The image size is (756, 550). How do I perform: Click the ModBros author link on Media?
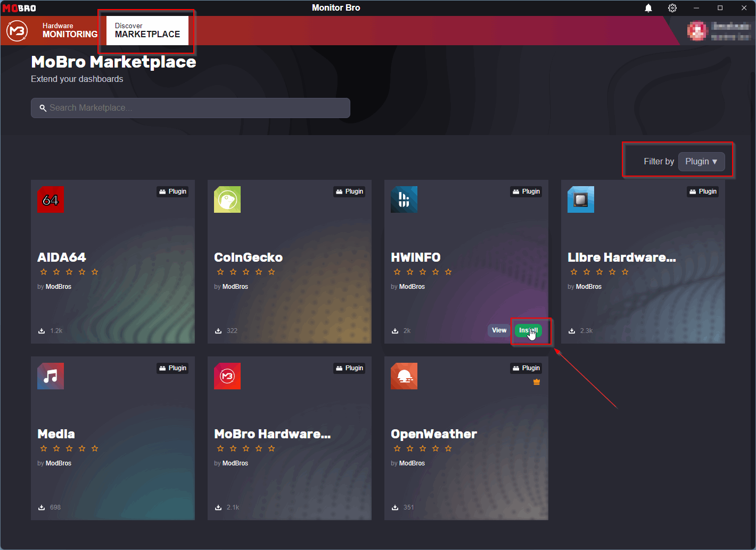coord(59,463)
